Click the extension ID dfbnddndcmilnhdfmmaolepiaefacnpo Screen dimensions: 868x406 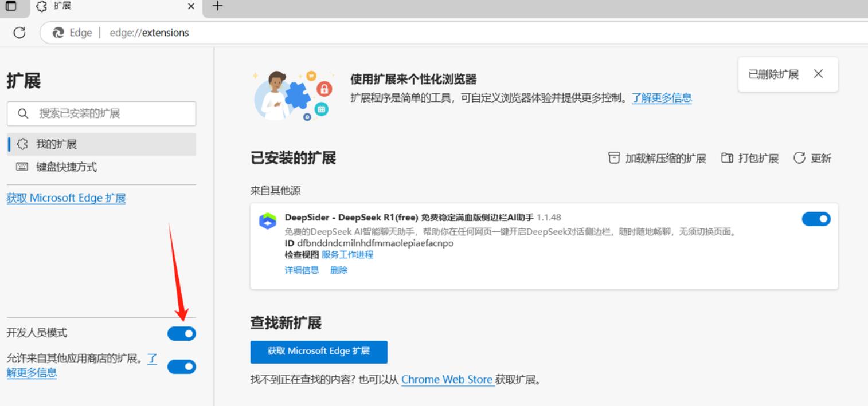click(x=375, y=243)
